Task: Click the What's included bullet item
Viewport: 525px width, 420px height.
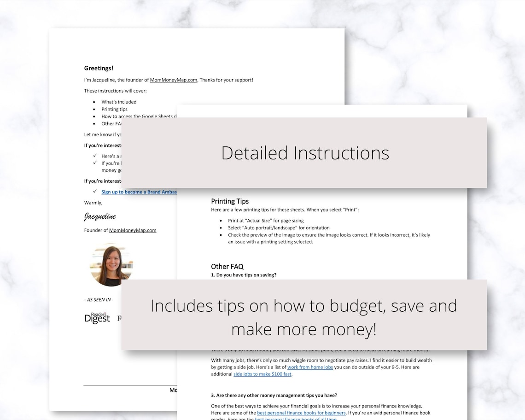Action: point(119,102)
